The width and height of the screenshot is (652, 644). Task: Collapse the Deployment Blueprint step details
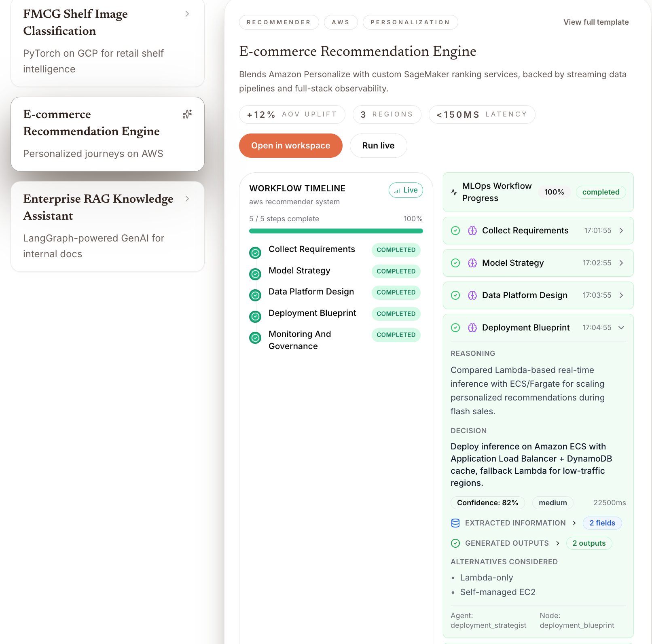pyautogui.click(x=621, y=328)
